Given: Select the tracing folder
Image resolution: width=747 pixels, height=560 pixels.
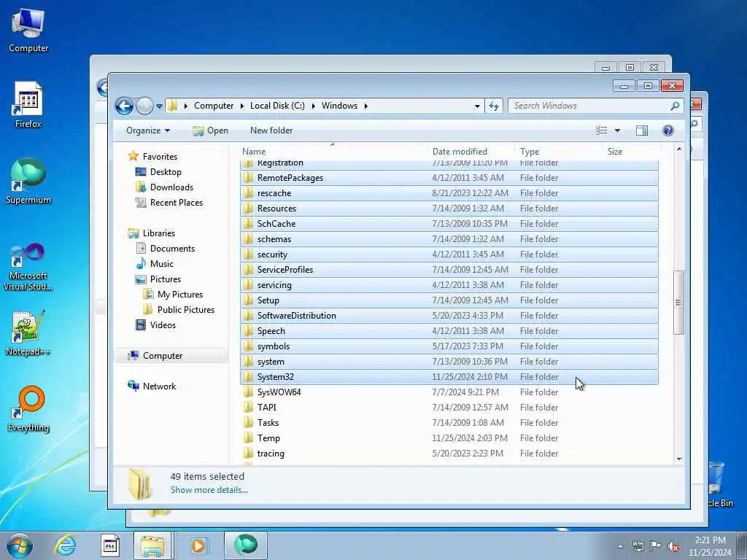Looking at the screenshot, I should 449,454.
